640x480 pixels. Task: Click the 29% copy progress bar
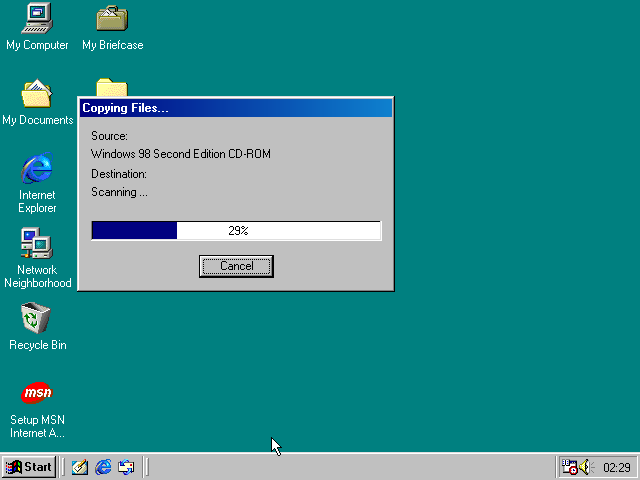236,231
